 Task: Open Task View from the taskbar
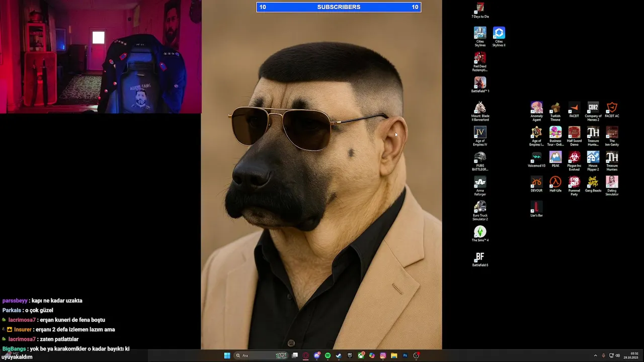tap(294, 355)
